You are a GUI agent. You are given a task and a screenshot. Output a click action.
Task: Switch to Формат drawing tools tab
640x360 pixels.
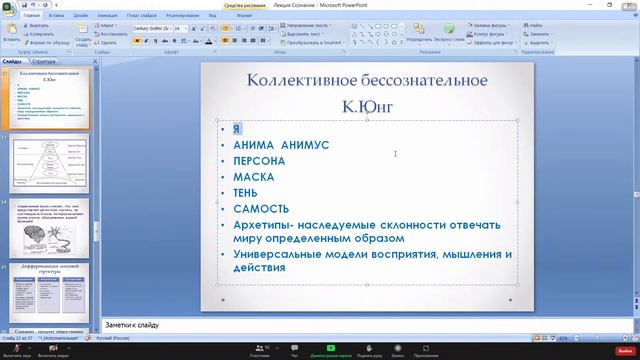click(x=244, y=16)
